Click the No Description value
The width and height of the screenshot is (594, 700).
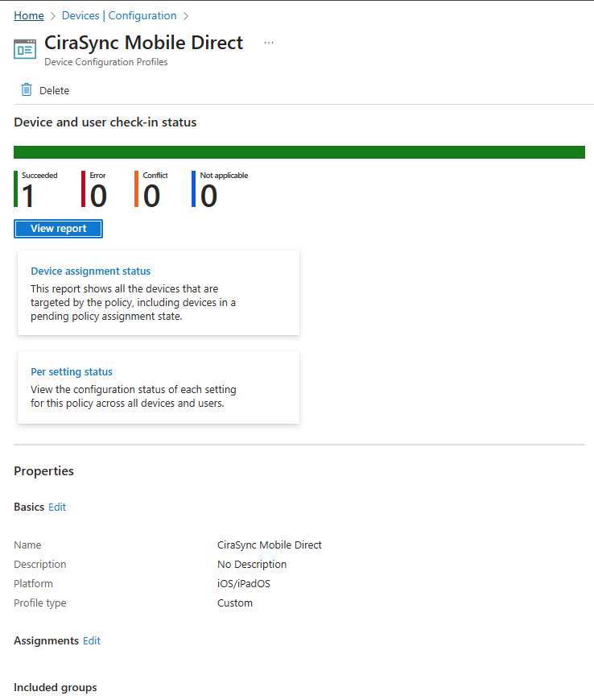[252, 565]
